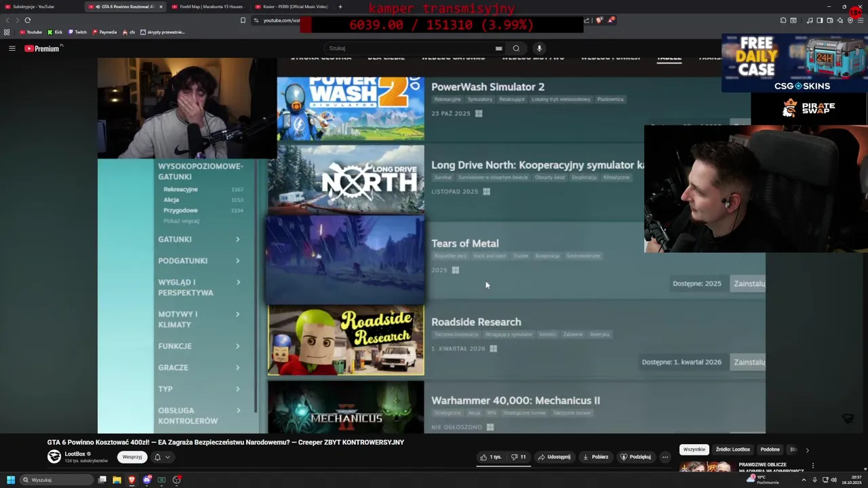Click the search magnifier button
This screenshot has height=488, width=868.
click(516, 48)
